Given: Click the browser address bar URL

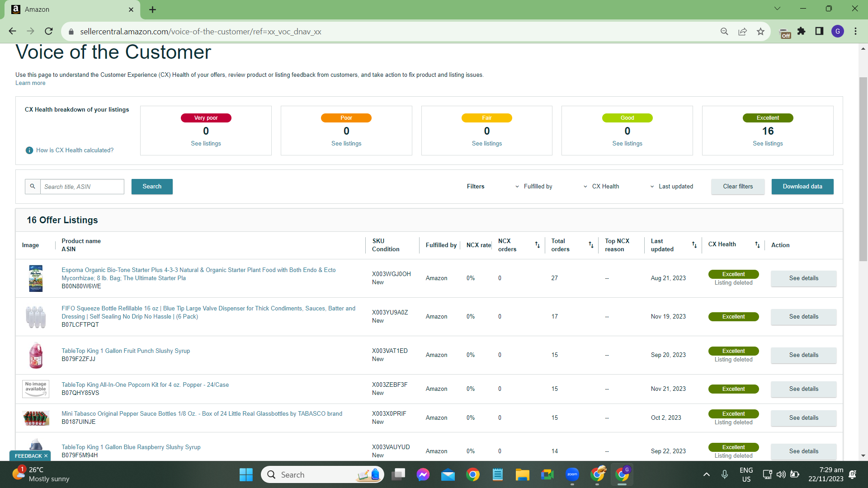Looking at the screenshot, I should (201, 32).
